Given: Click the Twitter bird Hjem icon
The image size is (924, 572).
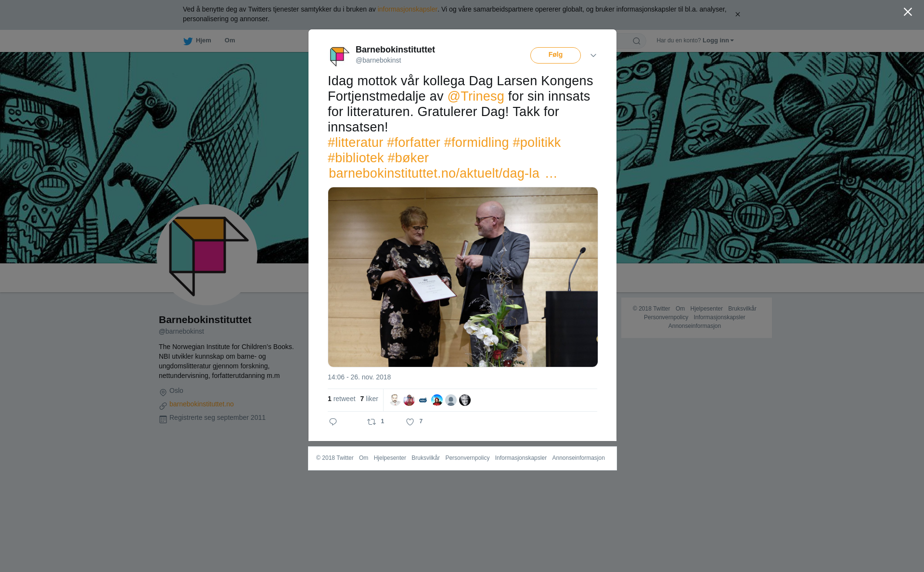Looking at the screenshot, I should click(188, 41).
